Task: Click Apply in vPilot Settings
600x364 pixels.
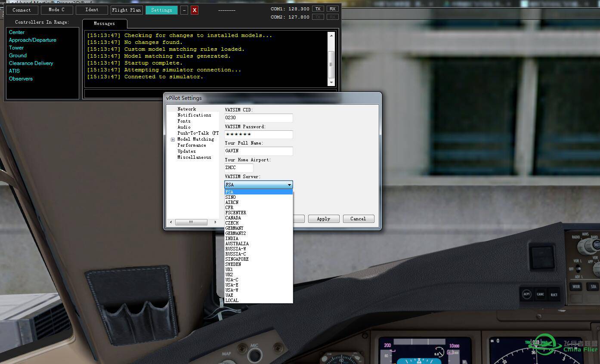Action: tap(324, 219)
